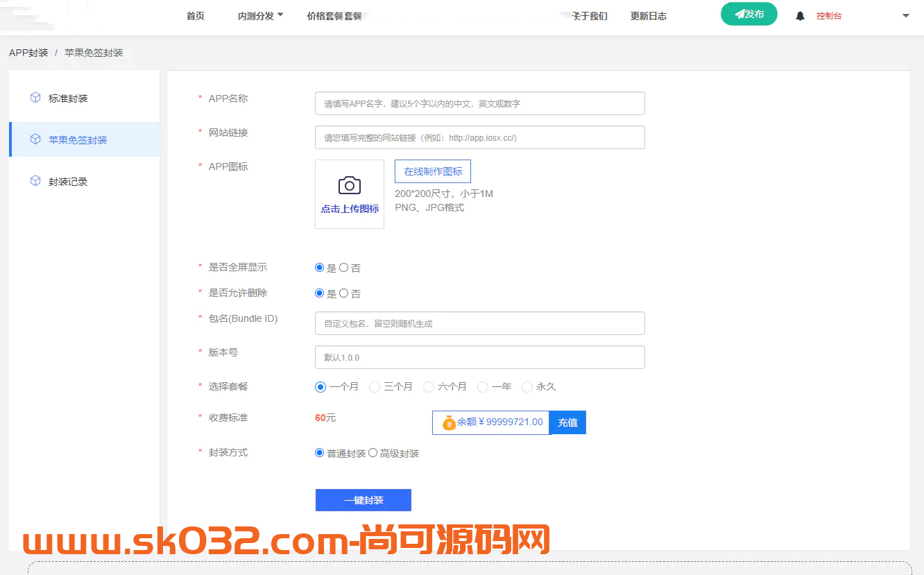924x575 pixels.
Task: Click the green 发布 button
Action: tap(749, 14)
